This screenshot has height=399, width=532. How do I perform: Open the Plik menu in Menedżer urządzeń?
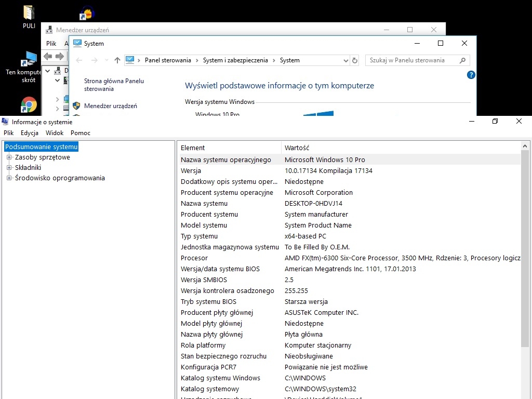(x=51, y=44)
